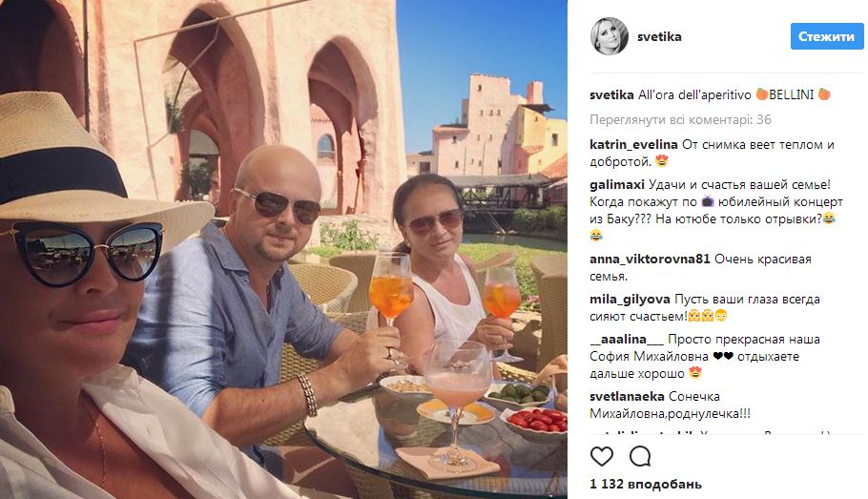Click TV emoji in galimaxi comment
The image size is (868, 499).
(708, 201)
